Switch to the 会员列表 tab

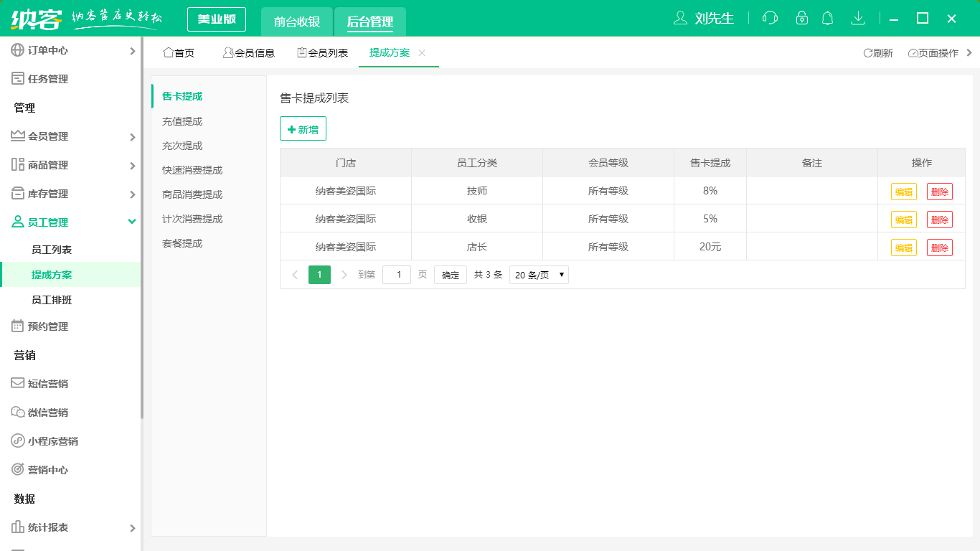[322, 52]
